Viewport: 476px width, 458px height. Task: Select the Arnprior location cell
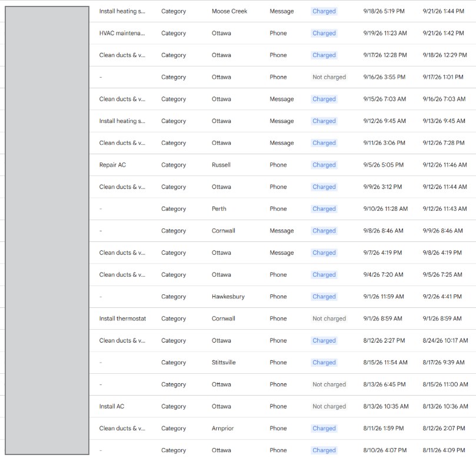point(222,428)
